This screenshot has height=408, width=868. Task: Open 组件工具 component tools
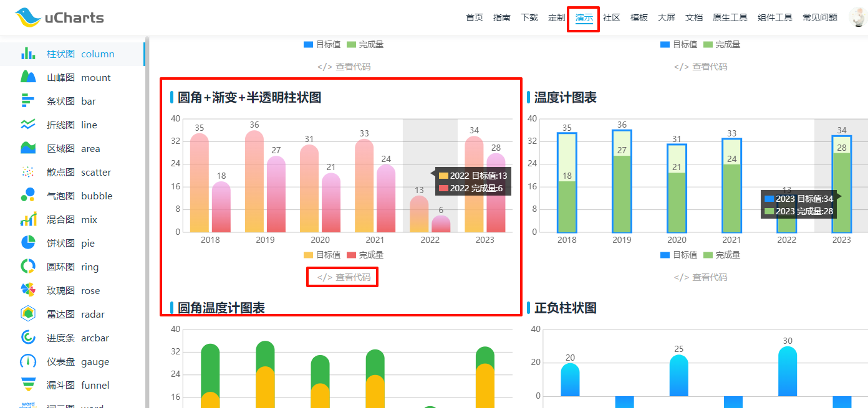775,17
